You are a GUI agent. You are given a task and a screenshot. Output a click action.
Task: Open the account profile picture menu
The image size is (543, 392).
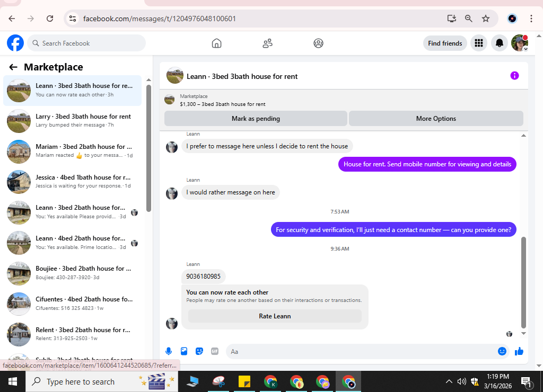coord(520,43)
